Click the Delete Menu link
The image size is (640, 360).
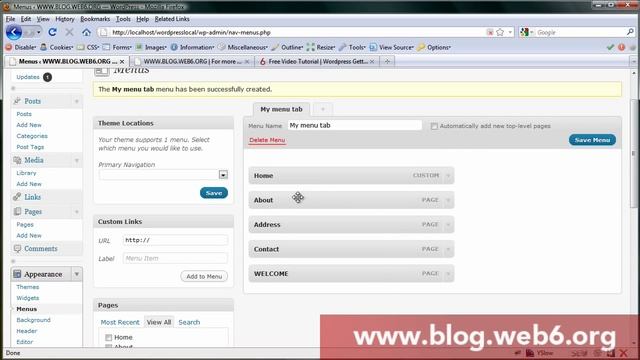267,140
